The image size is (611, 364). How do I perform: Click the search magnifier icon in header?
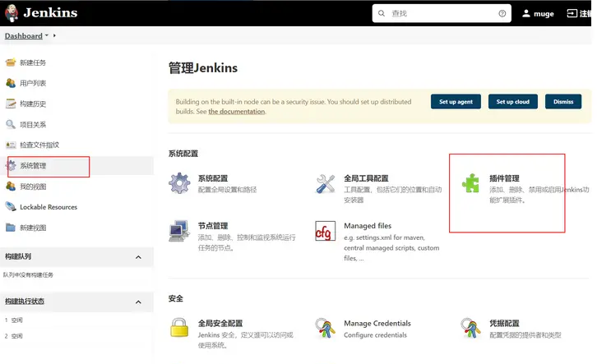[382, 13]
